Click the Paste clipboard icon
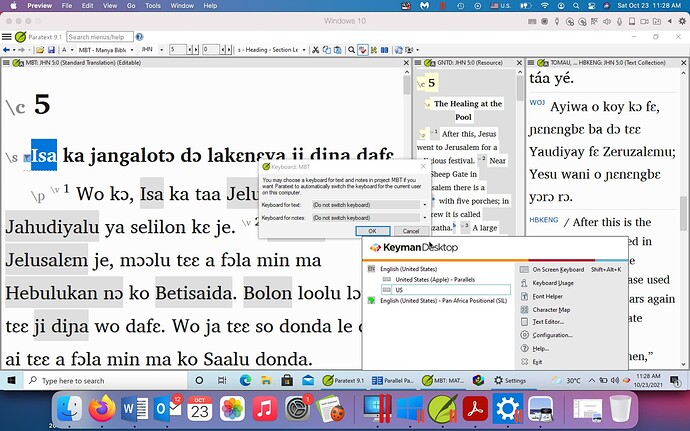This screenshot has height=431, width=690. coord(338,50)
